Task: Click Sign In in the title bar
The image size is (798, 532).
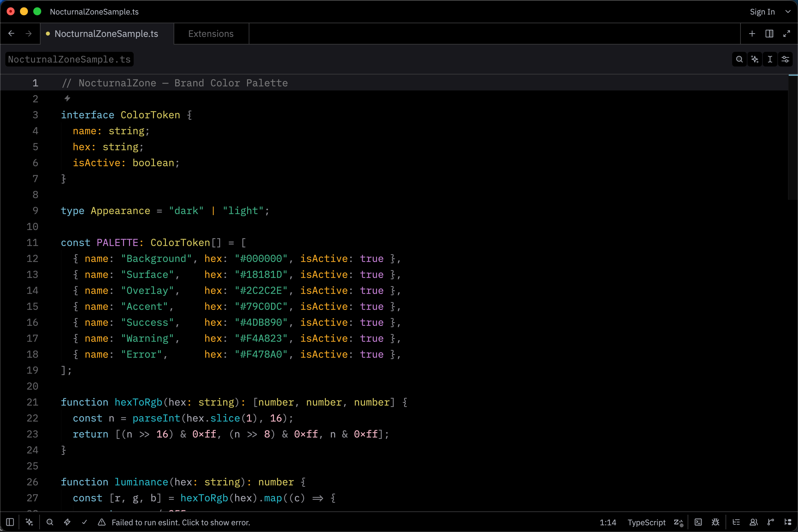Action: (x=762, y=12)
